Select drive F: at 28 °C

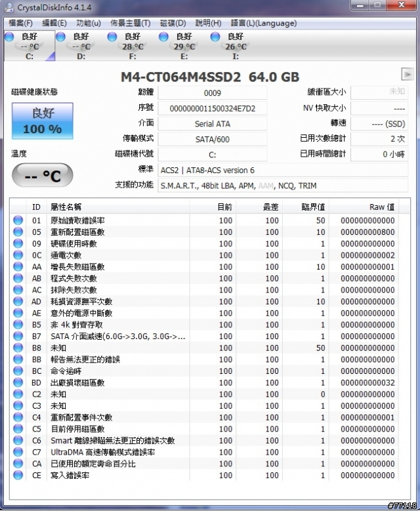point(133,46)
